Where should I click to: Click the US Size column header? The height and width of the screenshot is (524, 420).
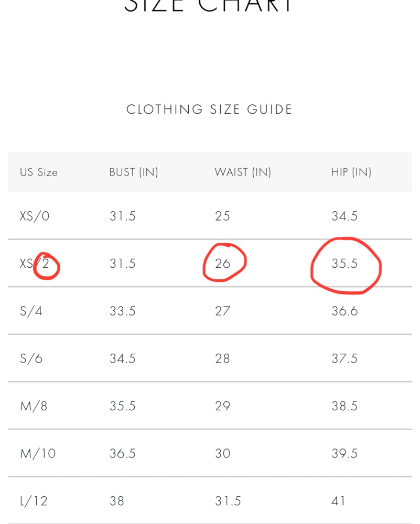(38, 172)
